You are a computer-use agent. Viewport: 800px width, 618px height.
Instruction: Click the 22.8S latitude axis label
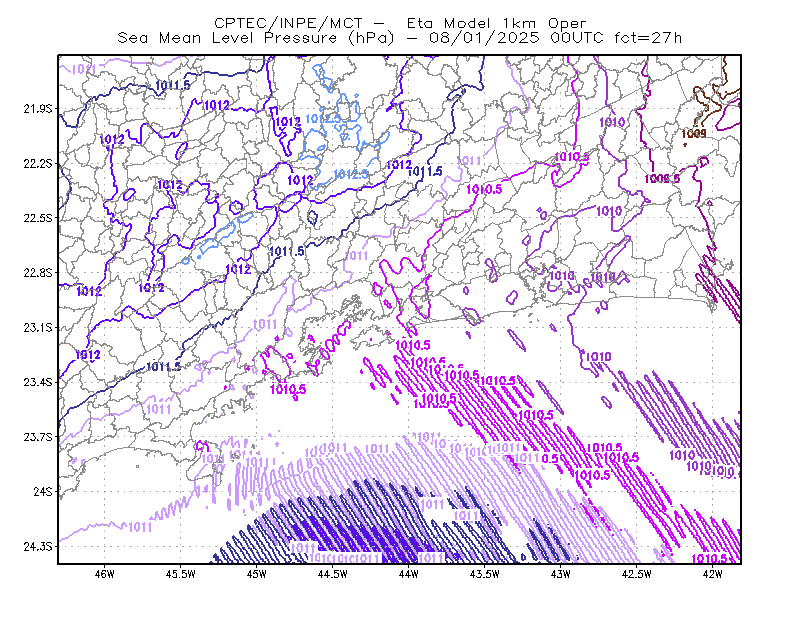coord(38,273)
